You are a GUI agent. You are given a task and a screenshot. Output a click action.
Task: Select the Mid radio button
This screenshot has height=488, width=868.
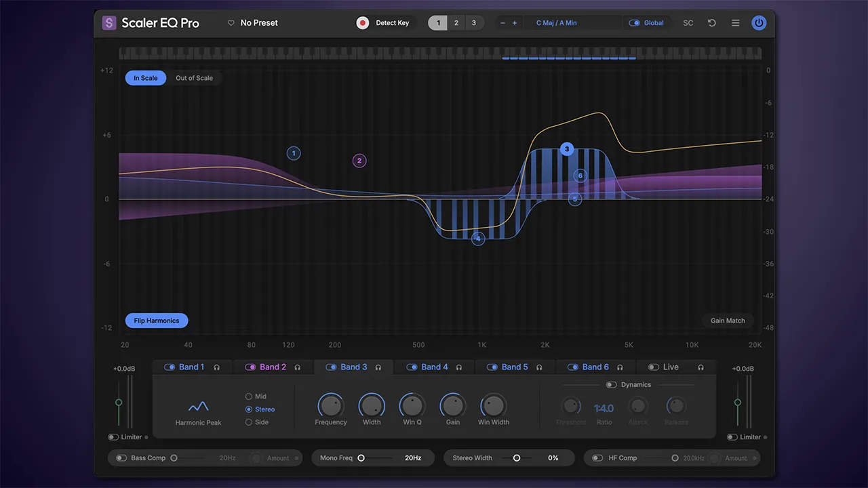pos(249,396)
